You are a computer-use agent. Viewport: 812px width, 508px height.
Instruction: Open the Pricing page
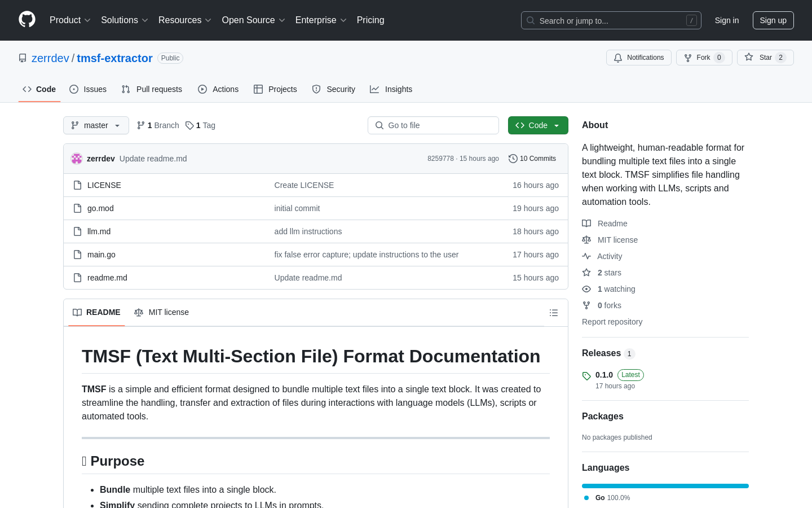(370, 20)
